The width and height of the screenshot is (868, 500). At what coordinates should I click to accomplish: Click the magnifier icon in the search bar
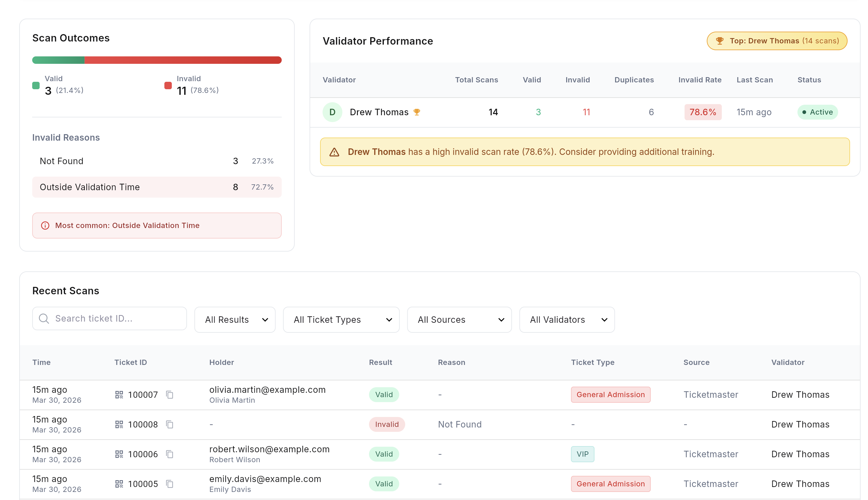click(x=44, y=319)
